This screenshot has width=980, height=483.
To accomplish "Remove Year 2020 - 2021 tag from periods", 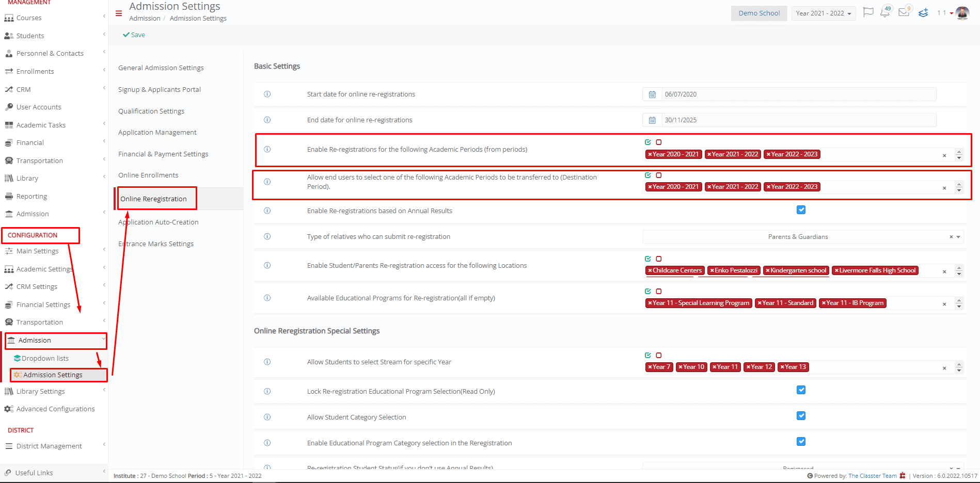I will click(x=650, y=154).
